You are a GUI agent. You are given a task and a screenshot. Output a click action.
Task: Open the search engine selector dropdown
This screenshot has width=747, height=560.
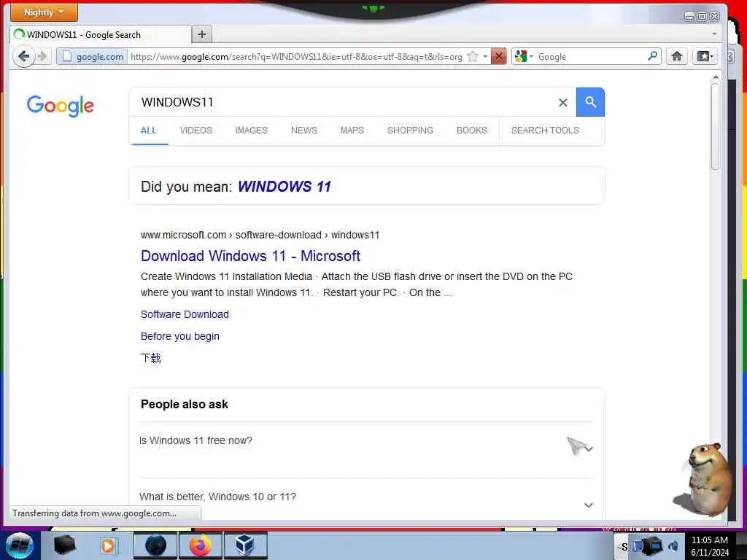(x=524, y=57)
